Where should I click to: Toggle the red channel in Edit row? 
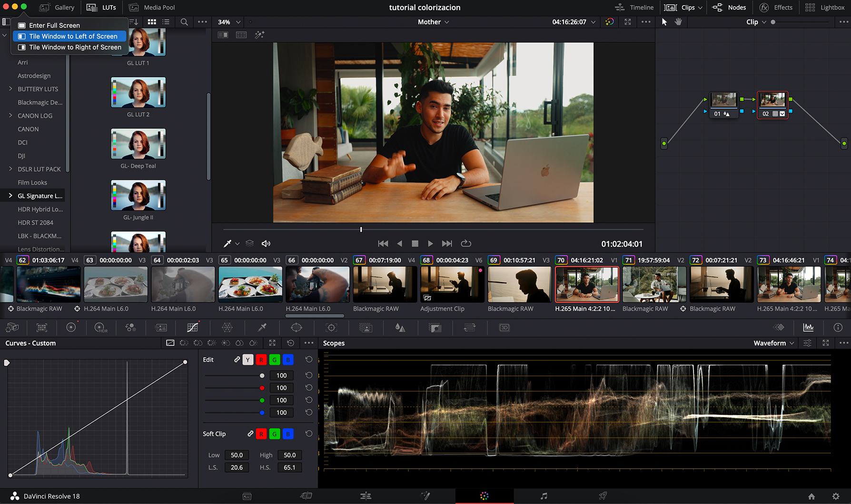click(x=261, y=360)
